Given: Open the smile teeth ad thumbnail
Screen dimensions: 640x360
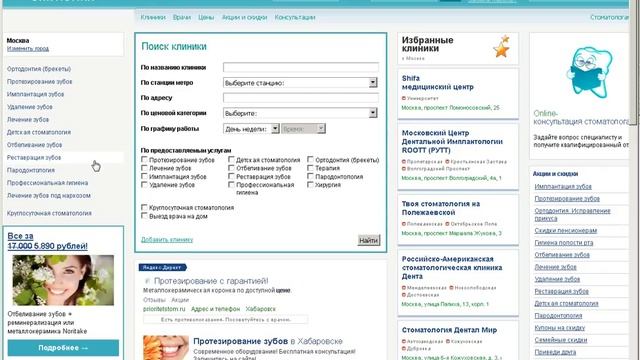Looking at the screenshot, I should (x=166, y=347).
